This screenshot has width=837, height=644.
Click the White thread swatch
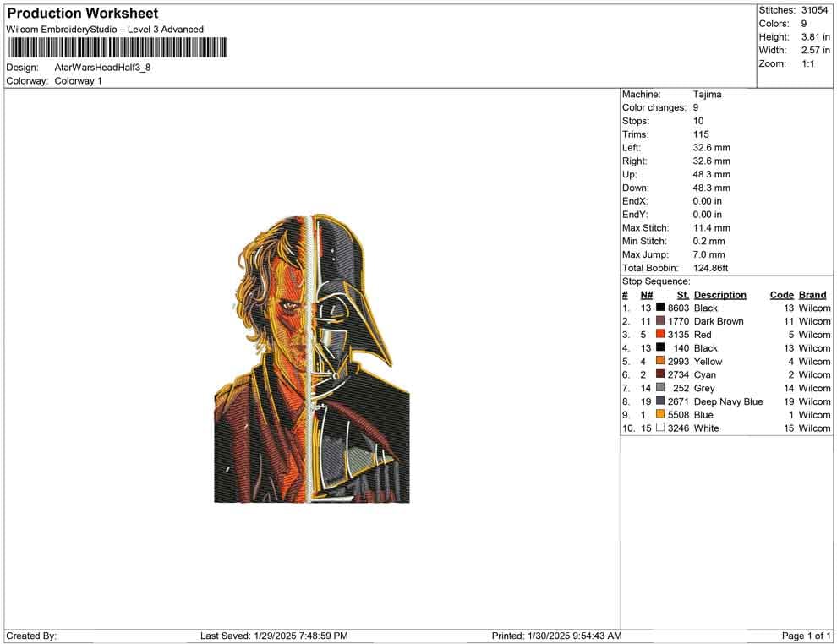(660, 428)
